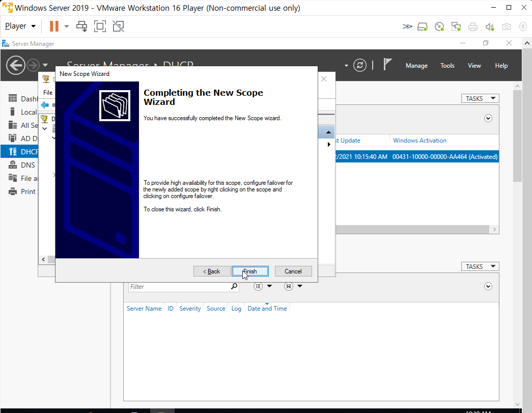532x413 pixels.
Task: Click the network adapter device icon
Action: click(456, 26)
